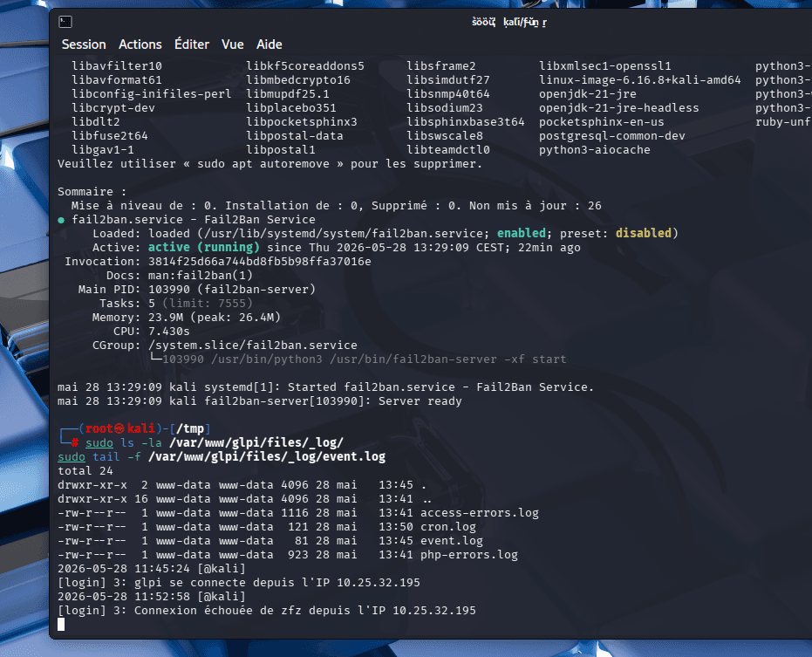The width and height of the screenshot is (812, 657).
Task: Open the Actions menu
Action: 140,44
